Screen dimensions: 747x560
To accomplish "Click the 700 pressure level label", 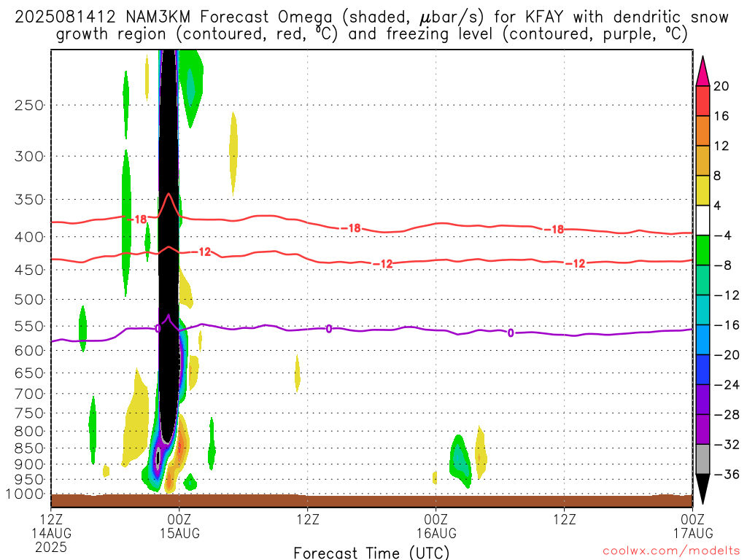I will coord(29,394).
